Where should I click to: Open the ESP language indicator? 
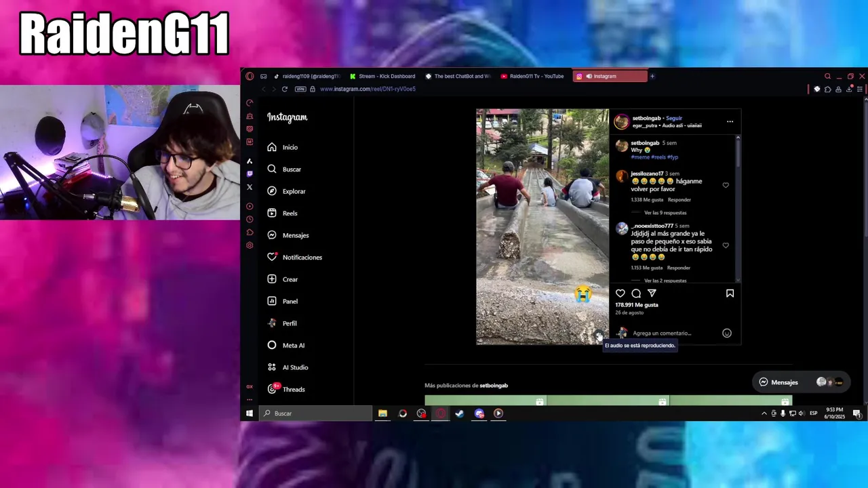tap(813, 413)
